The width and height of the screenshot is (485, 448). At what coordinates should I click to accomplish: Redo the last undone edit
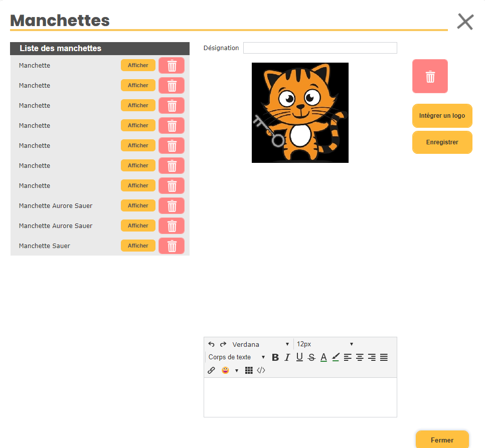pyautogui.click(x=223, y=344)
